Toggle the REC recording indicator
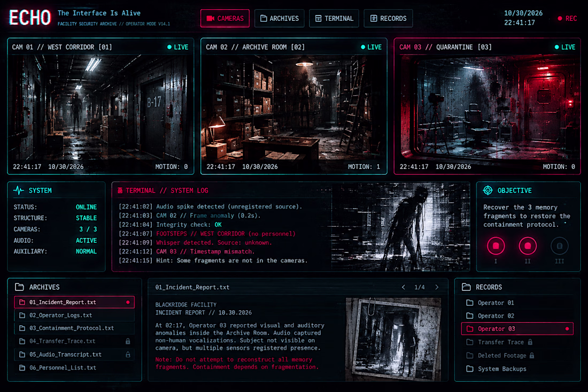Viewport: 588px width, 392px height. (x=567, y=18)
